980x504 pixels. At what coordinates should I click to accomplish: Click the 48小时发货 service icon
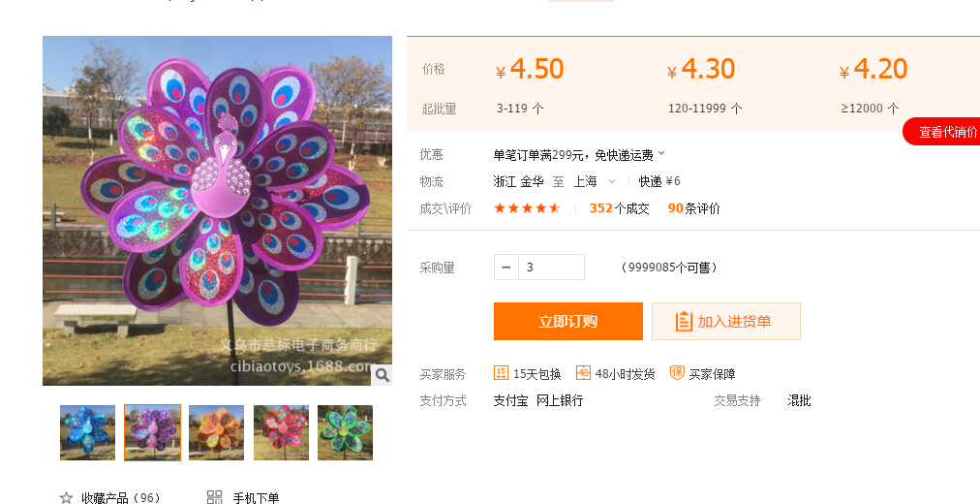[x=583, y=373]
